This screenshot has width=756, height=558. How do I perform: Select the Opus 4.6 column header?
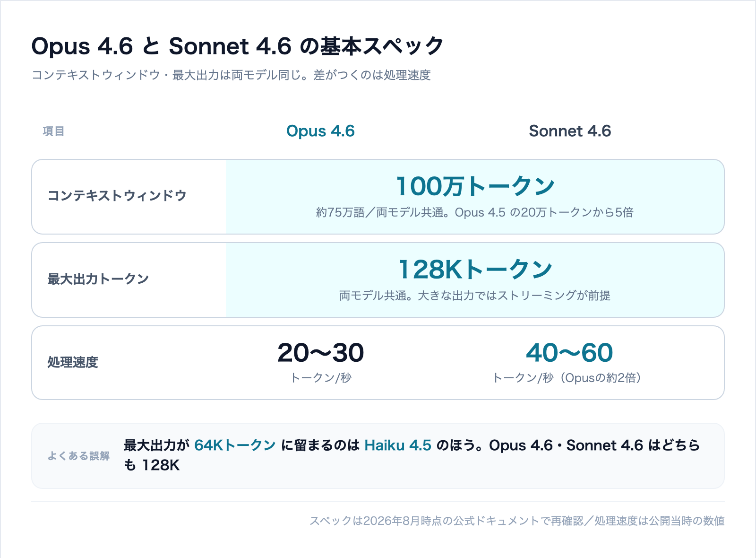click(x=320, y=131)
